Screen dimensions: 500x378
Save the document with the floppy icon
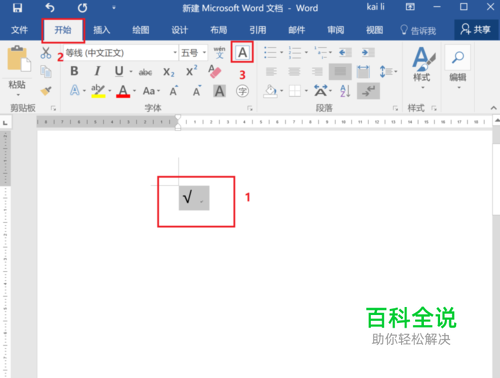pos(17,8)
